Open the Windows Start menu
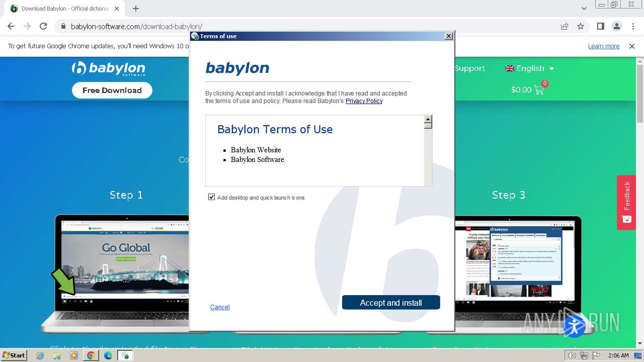This screenshot has height=362, width=644. 14,355
